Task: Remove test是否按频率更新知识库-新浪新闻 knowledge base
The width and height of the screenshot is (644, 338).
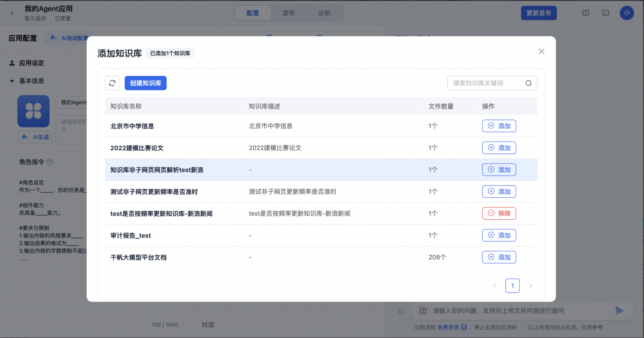Action: coord(499,213)
